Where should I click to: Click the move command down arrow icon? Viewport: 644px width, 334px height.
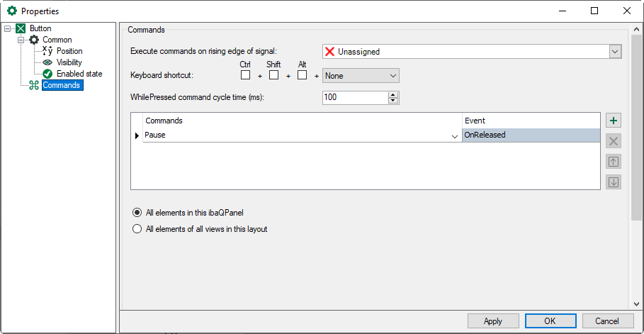[x=614, y=182]
